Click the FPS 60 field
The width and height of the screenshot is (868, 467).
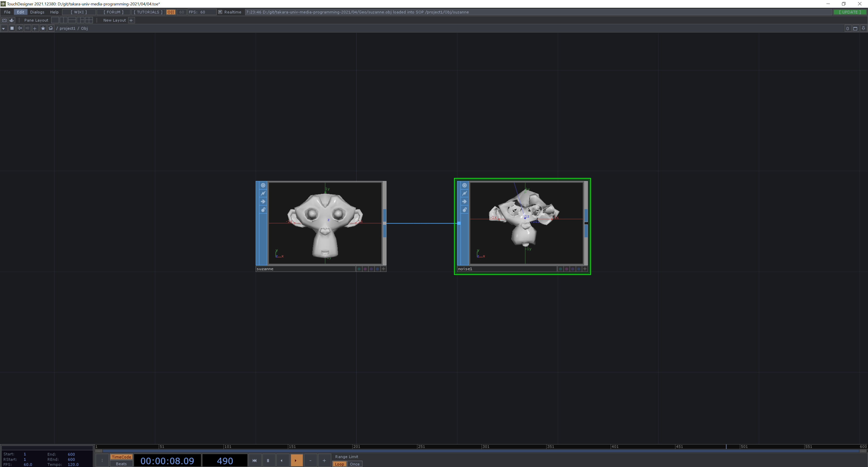pyautogui.click(x=202, y=12)
